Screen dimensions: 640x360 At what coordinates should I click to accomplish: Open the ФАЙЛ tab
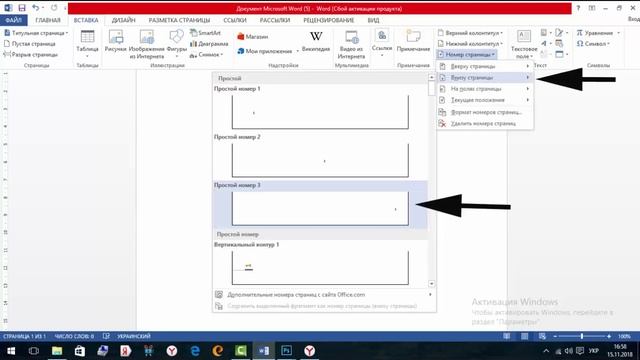(x=13, y=20)
